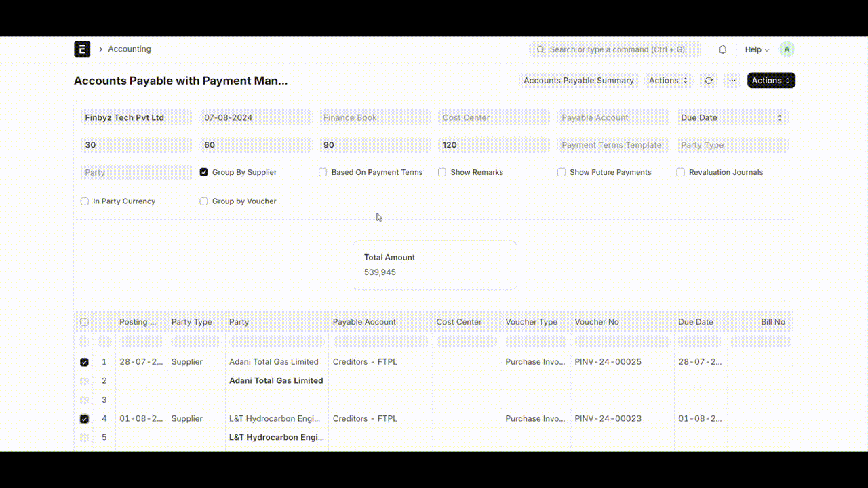This screenshot has width=868, height=488.
Task: Click the Party Type filter field
Action: tap(732, 145)
